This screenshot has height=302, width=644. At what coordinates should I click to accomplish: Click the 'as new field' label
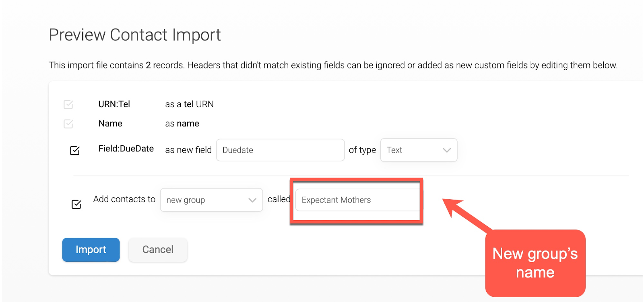pyautogui.click(x=188, y=150)
